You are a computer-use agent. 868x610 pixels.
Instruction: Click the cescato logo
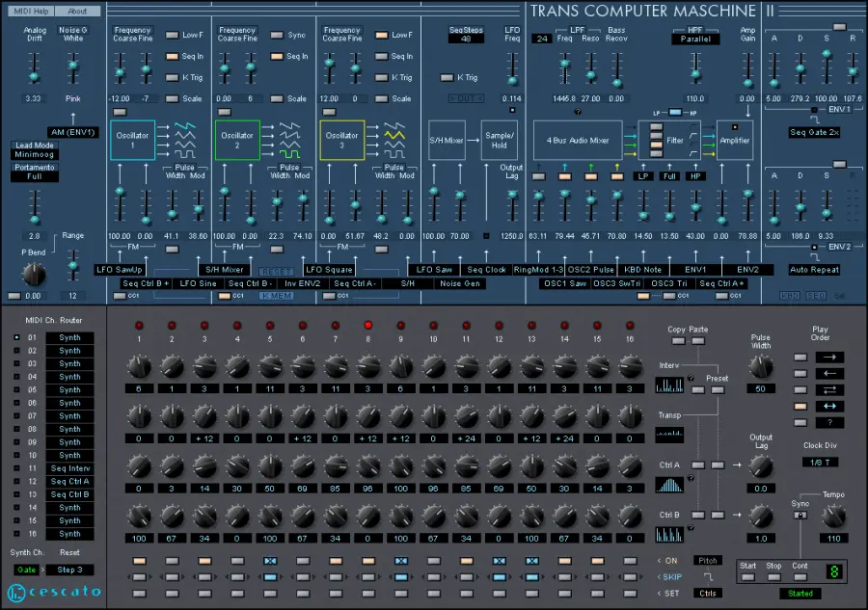[54, 593]
